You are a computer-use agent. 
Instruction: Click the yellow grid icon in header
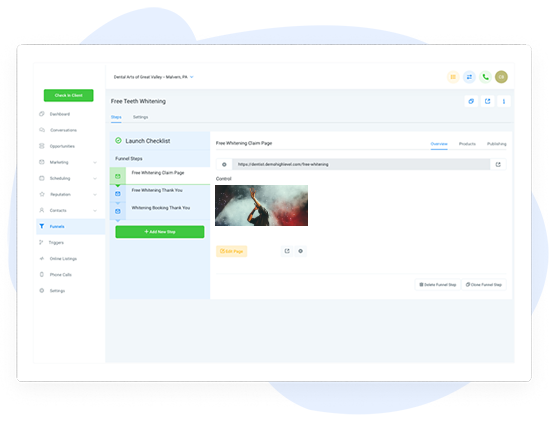coord(453,77)
